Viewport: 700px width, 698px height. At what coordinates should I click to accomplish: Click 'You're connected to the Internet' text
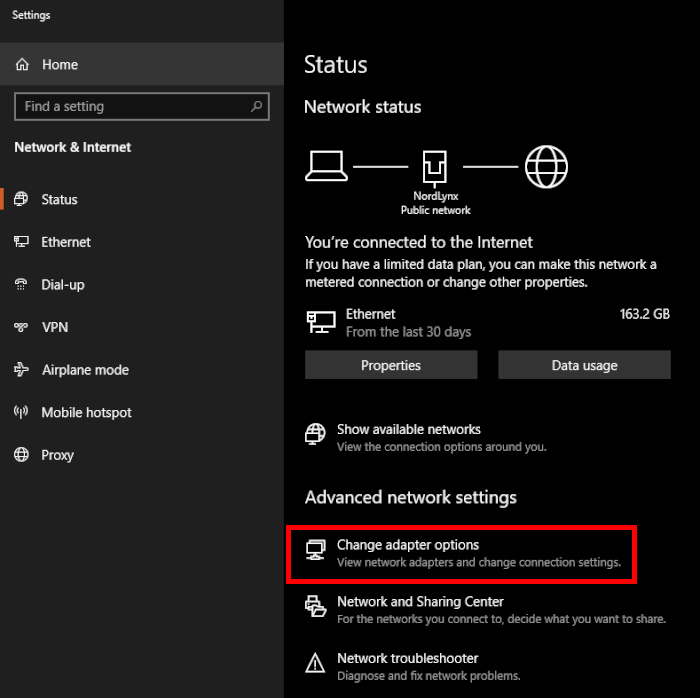click(419, 242)
